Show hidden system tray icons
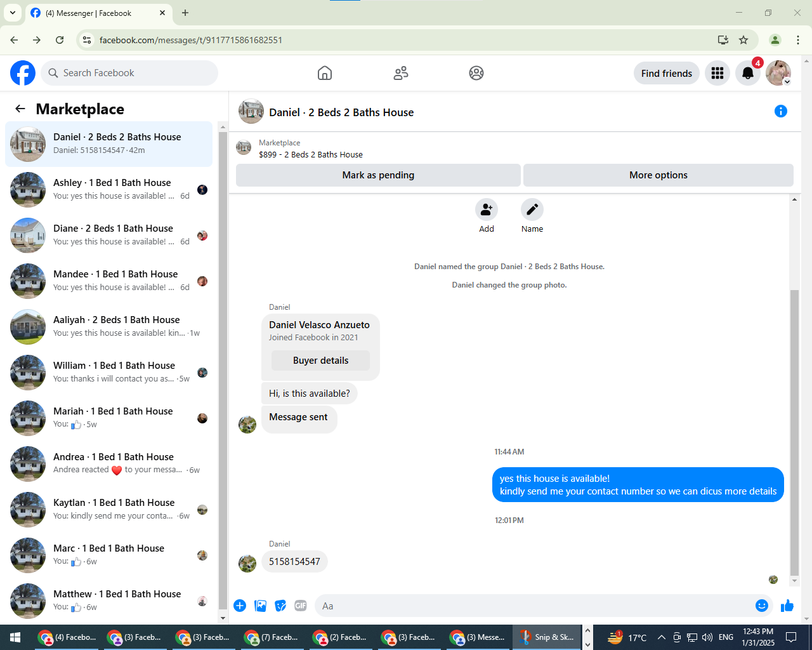Viewport: 812px width, 650px height. (661, 637)
